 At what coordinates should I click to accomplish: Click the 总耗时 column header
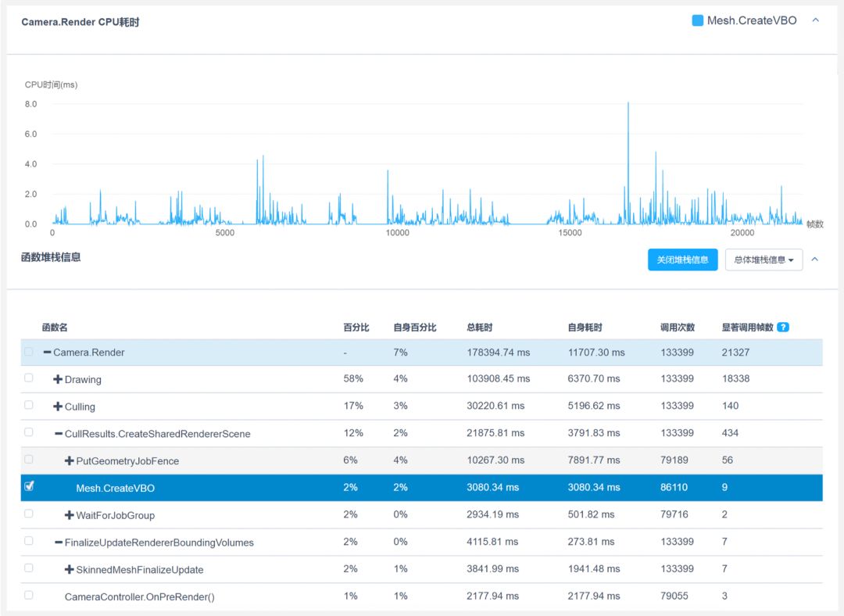pyautogui.click(x=480, y=328)
